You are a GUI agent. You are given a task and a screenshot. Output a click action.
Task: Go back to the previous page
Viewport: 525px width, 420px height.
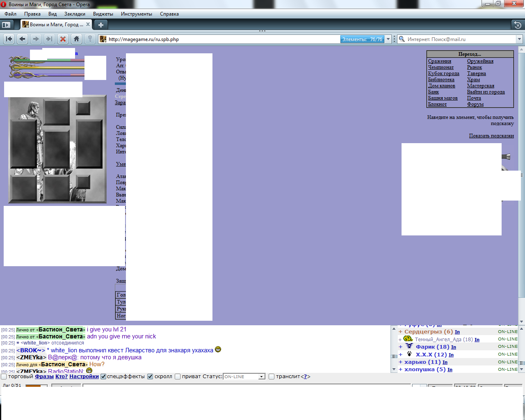23,39
